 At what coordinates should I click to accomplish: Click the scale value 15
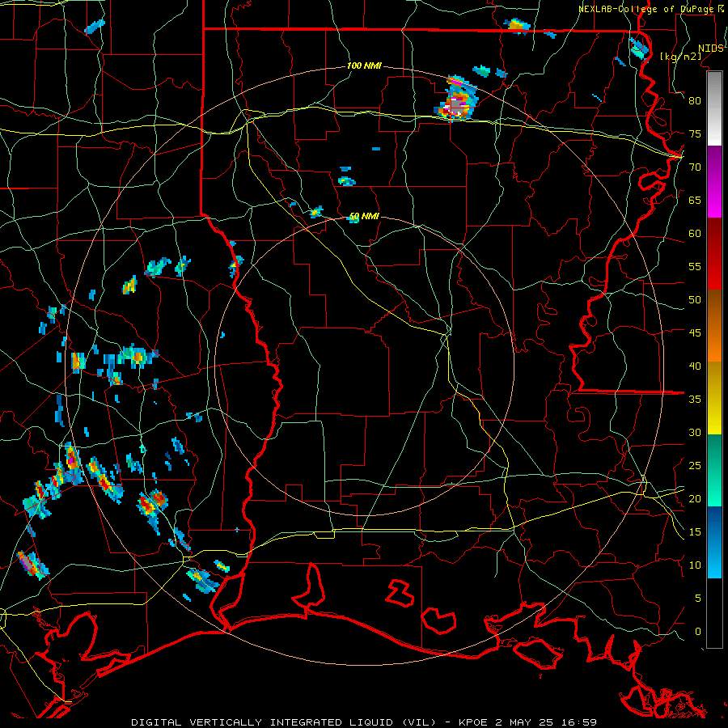pos(695,532)
